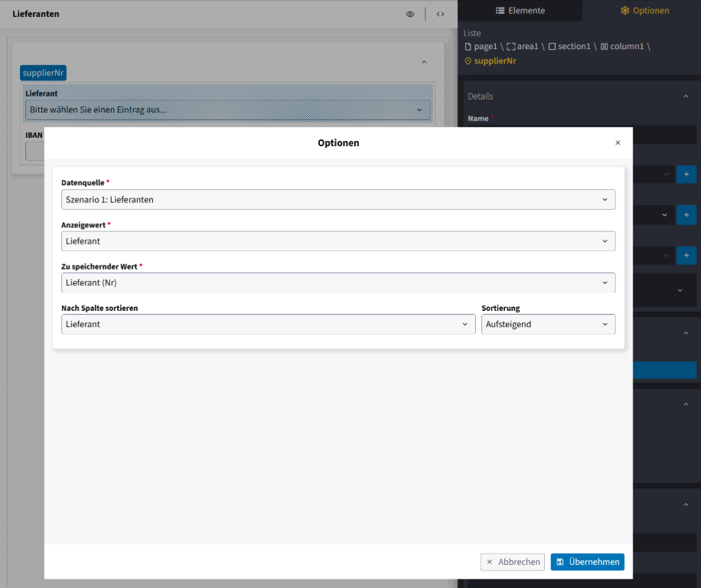701x588 pixels.
Task: Click the Optionen dialog title
Action: (x=338, y=142)
